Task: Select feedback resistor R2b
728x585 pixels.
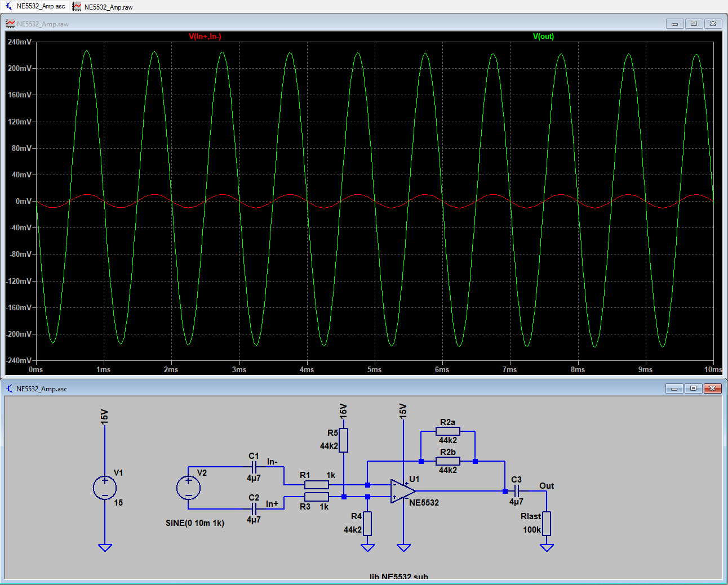Action: point(448,461)
